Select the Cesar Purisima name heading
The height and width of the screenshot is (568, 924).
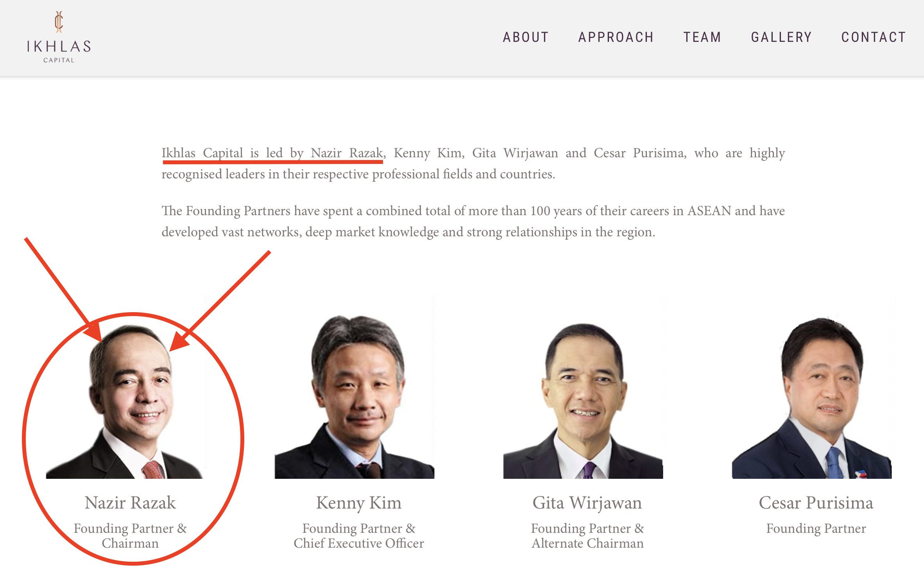click(816, 503)
